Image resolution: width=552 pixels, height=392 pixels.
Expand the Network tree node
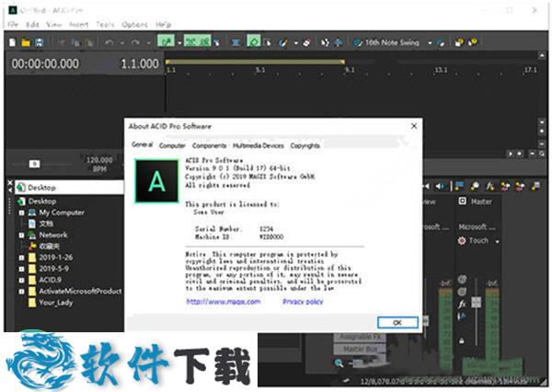[21, 236]
